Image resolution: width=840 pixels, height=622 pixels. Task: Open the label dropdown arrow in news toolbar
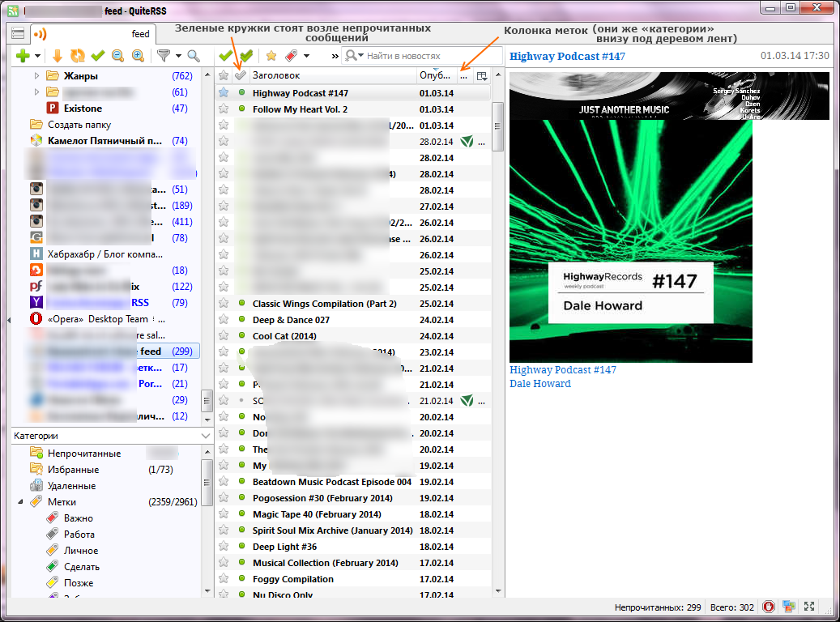pyautogui.click(x=306, y=56)
